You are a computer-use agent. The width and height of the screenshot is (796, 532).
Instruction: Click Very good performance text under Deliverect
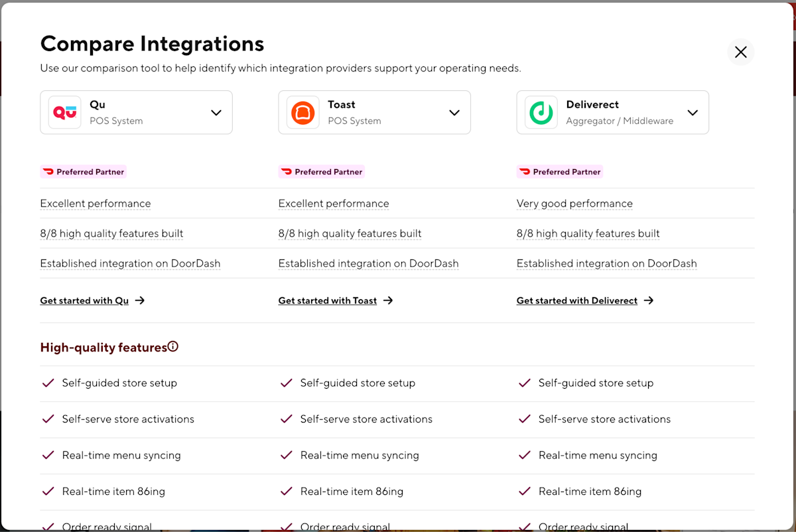(574, 204)
